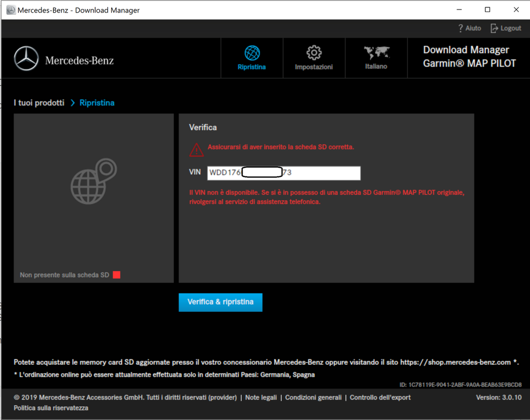
Task: Click the VIN label text
Action: click(x=195, y=172)
